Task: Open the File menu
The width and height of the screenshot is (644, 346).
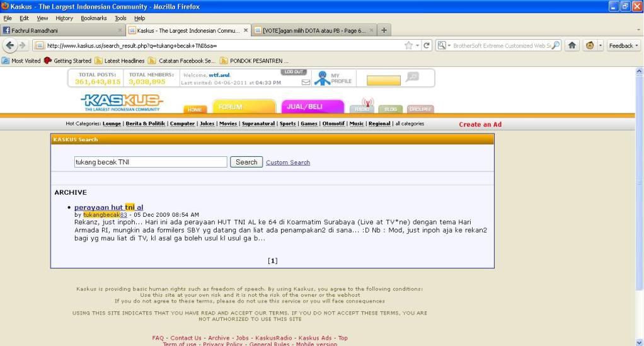Action: (8, 18)
